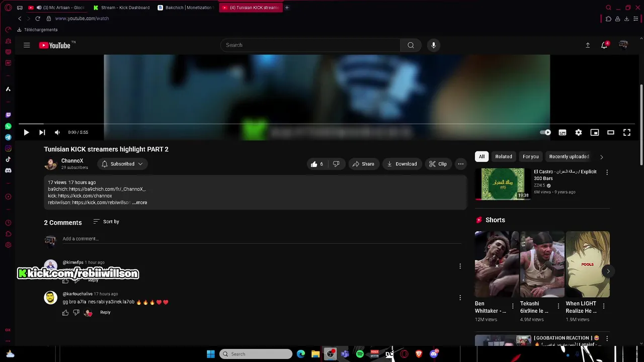Screen dimensions: 644x362
Task: Dislike the @kartouchalive comment
Action: coord(76,313)
